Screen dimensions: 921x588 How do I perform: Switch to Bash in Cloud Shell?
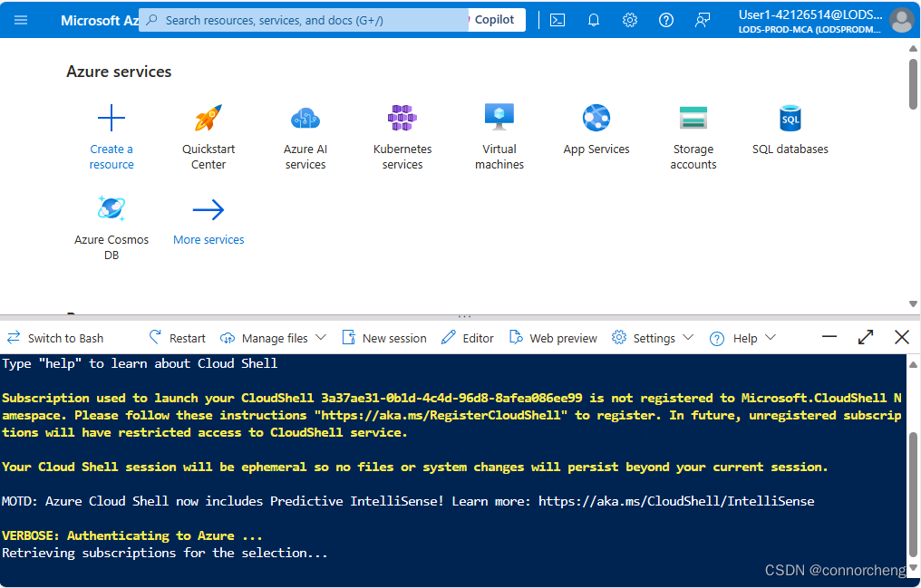point(55,338)
